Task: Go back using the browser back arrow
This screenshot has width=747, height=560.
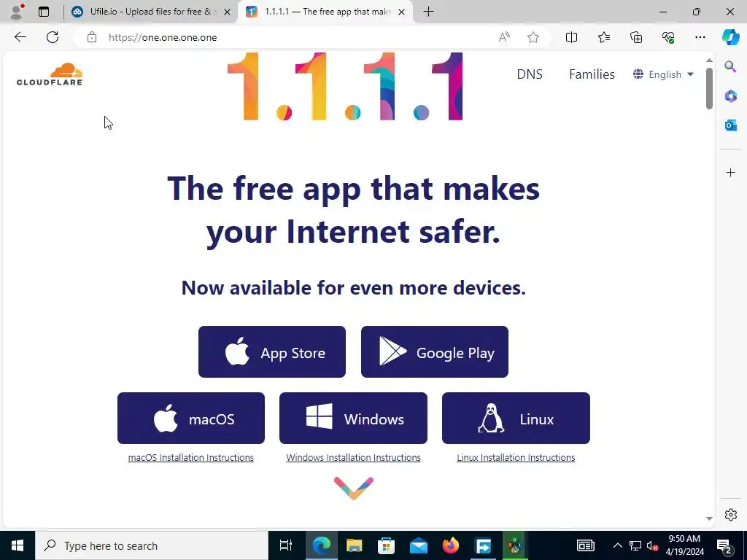Action: coord(20,37)
